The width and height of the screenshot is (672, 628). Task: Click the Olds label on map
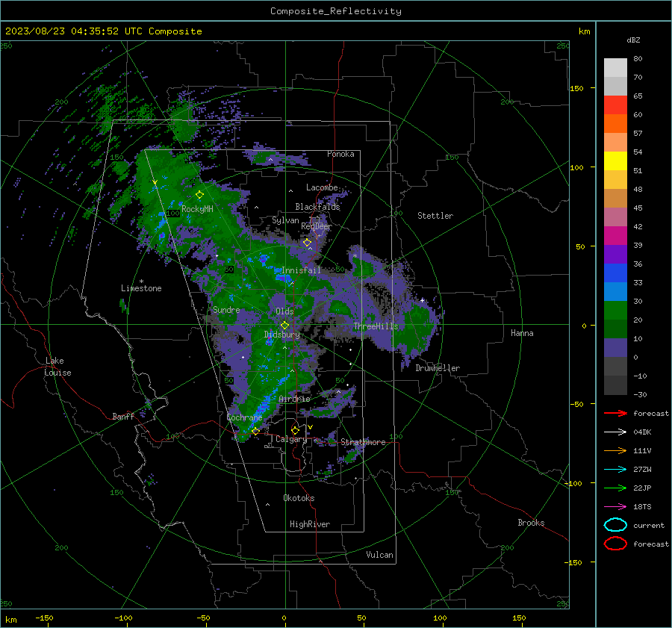click(284, 311)
